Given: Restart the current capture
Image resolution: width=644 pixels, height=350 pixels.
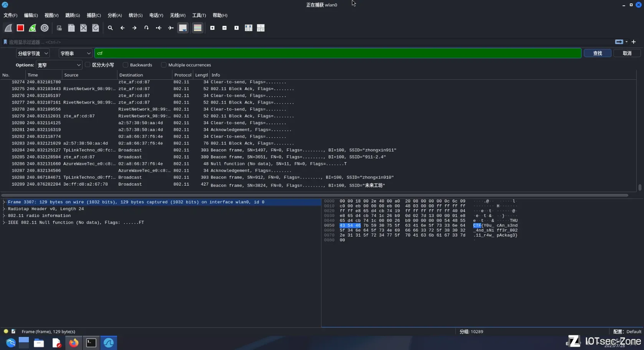Looking at the screenshot, I should point(33,28).
